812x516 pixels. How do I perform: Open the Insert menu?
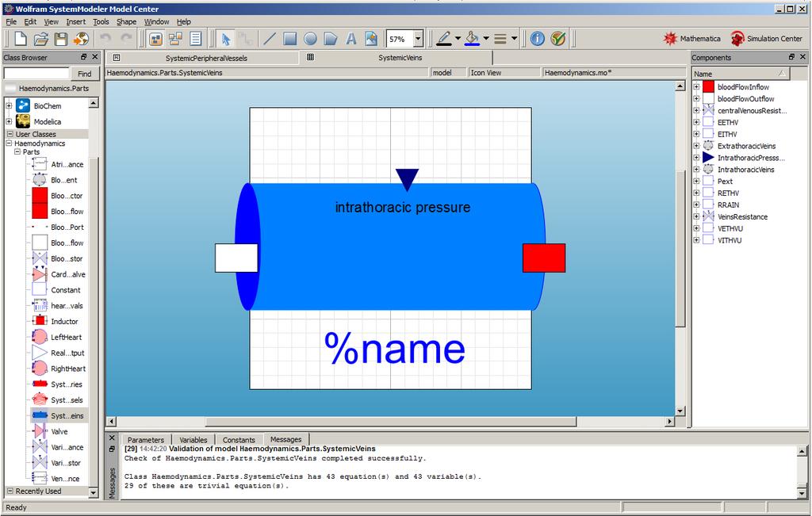75,21
